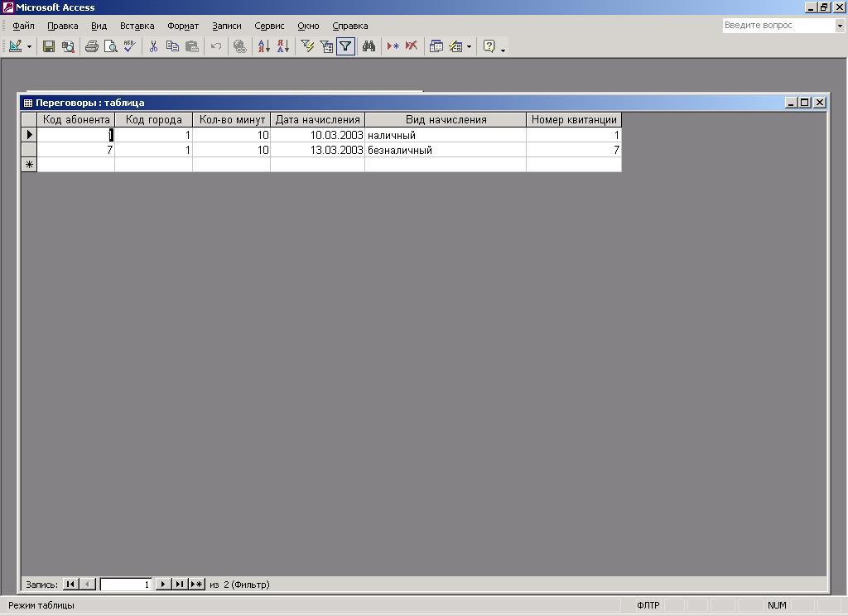Screen dimensions: 848x616
Task: Click the Undo arrow icon
Action: pos(216,46)
